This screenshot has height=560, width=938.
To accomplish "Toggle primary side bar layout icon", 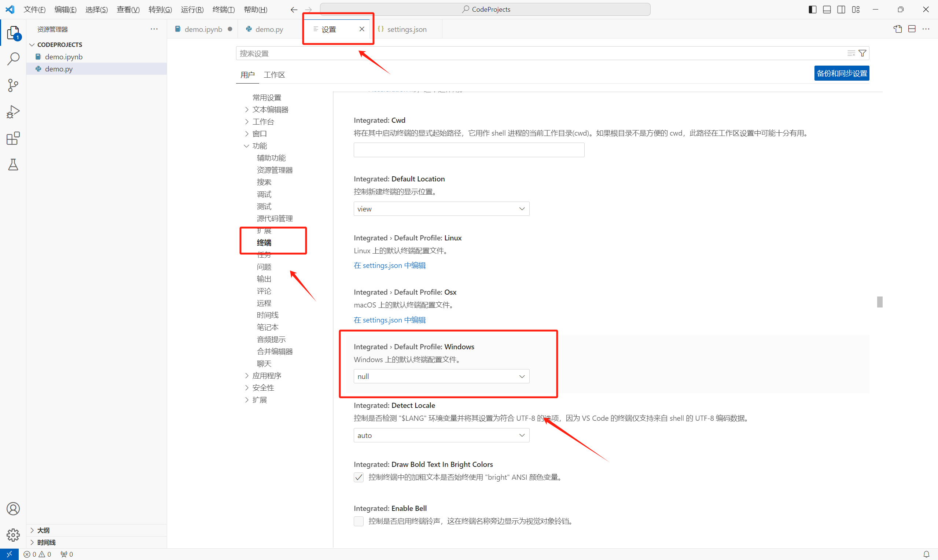I will click(812, 10).
